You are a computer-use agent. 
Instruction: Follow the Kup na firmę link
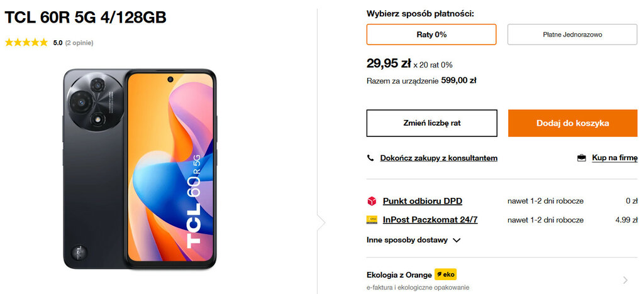click(614, 158)
